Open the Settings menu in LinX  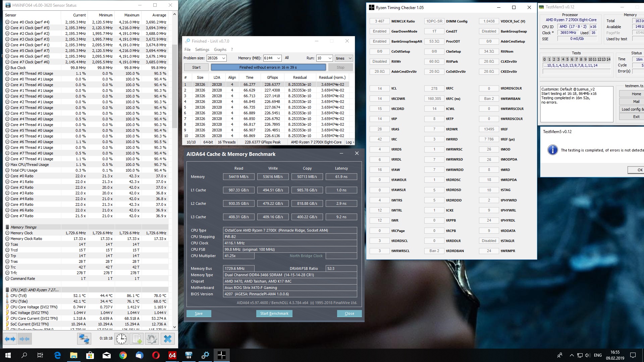coord(202,50)
